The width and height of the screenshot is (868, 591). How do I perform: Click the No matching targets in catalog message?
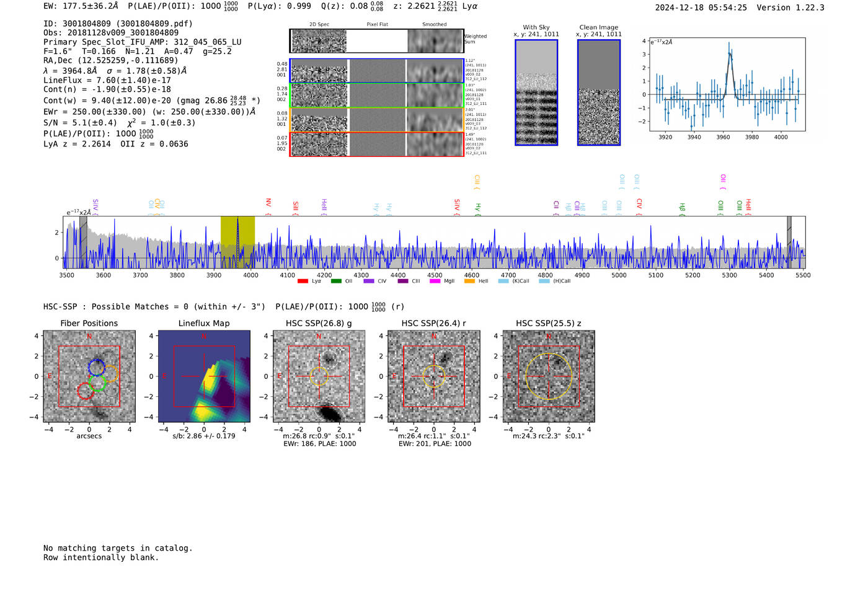[x=118, y=548]
